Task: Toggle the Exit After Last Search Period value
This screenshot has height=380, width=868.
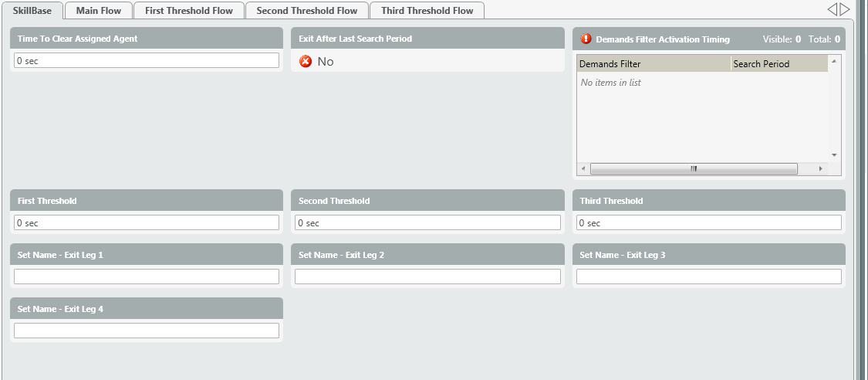Action: click(x=326, y=61)
